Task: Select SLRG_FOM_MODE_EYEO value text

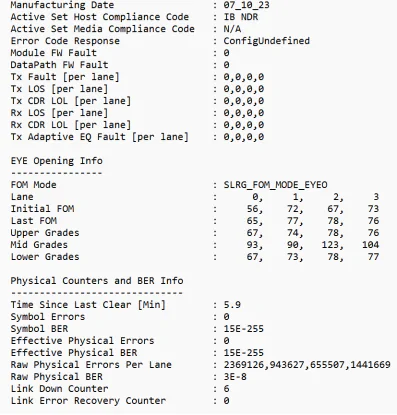Action: (x=275, y=185)
